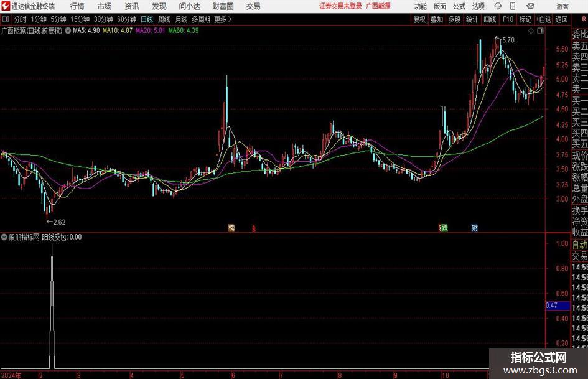This screenshot has width=588, height=379.
Task: Click 广西能源(日线 前复权) chart title
Action: click(32, 30)
